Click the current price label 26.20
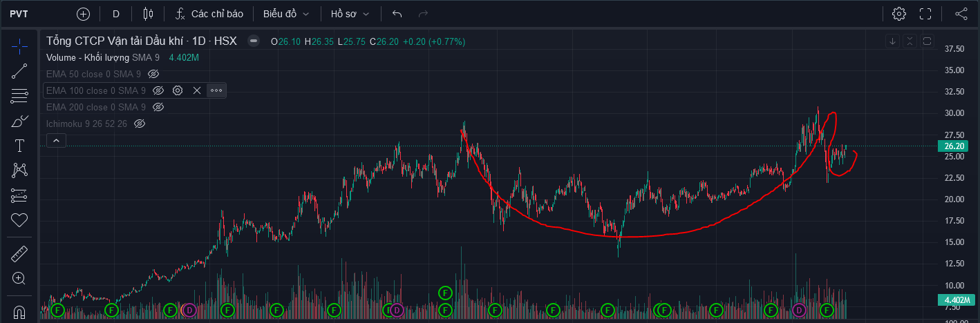 click(954, 146)
